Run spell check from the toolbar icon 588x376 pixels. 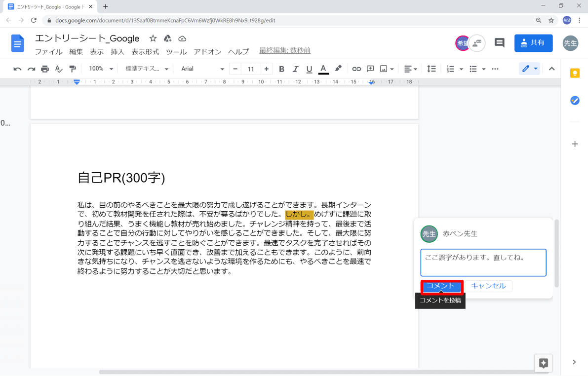[x=59, y=69]
